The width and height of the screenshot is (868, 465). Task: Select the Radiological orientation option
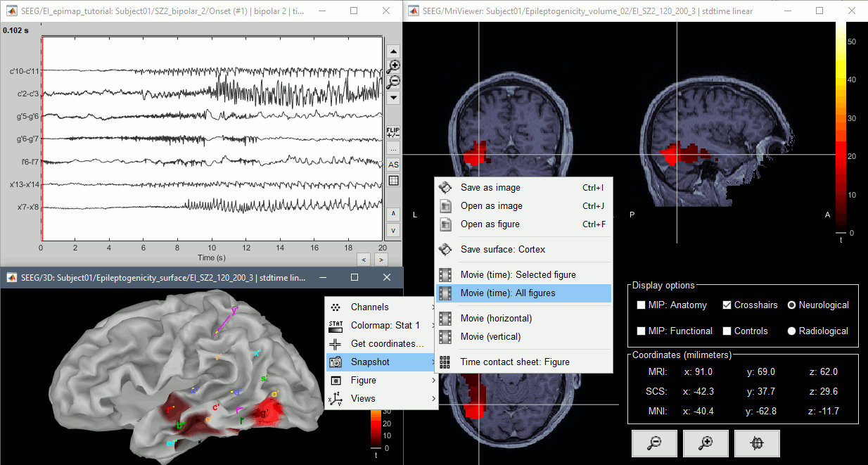click(791, 331)
